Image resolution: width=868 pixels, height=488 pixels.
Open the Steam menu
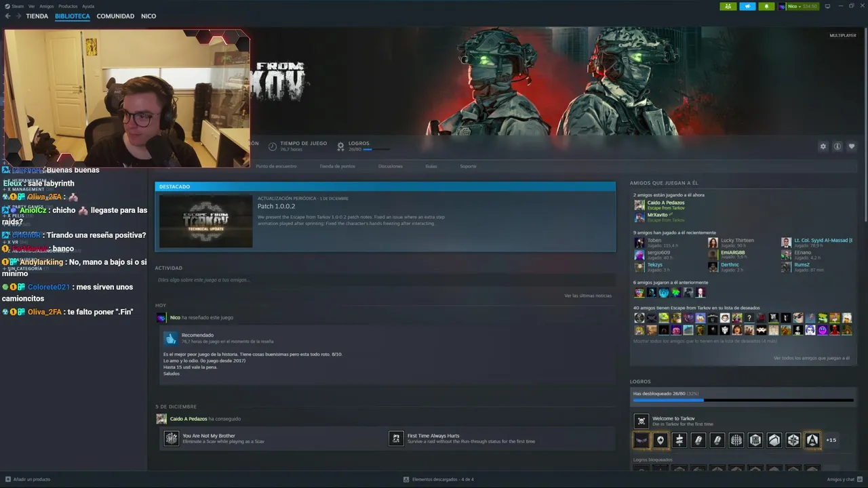(15, 6)
